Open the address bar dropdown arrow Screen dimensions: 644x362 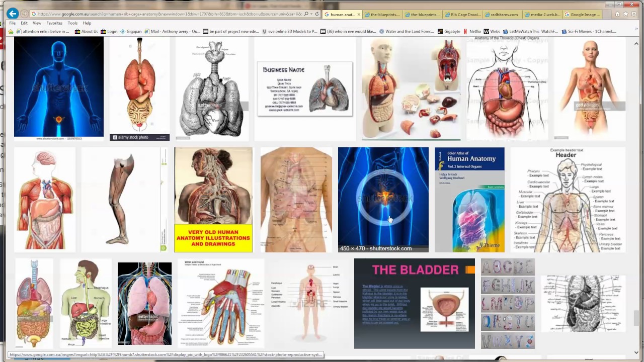pyautogui.click(x=311, y=14)
